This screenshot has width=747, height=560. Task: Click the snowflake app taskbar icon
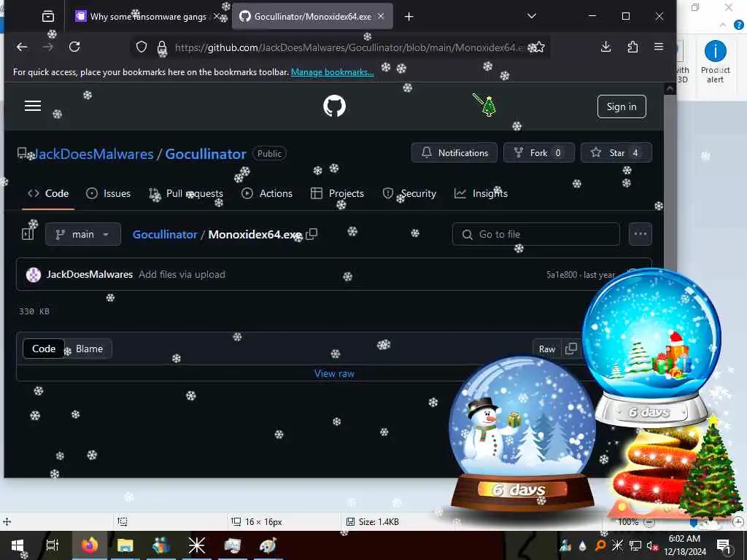coord(196,545)
